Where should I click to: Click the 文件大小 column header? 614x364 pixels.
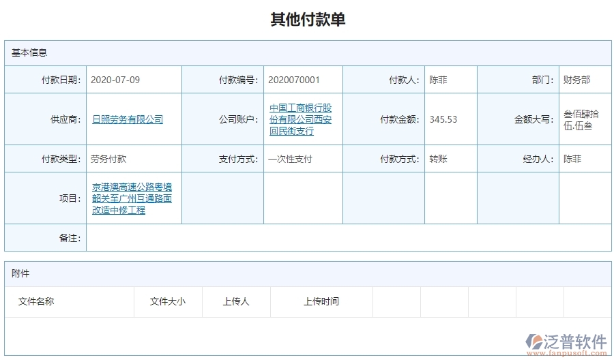(167, 301)
